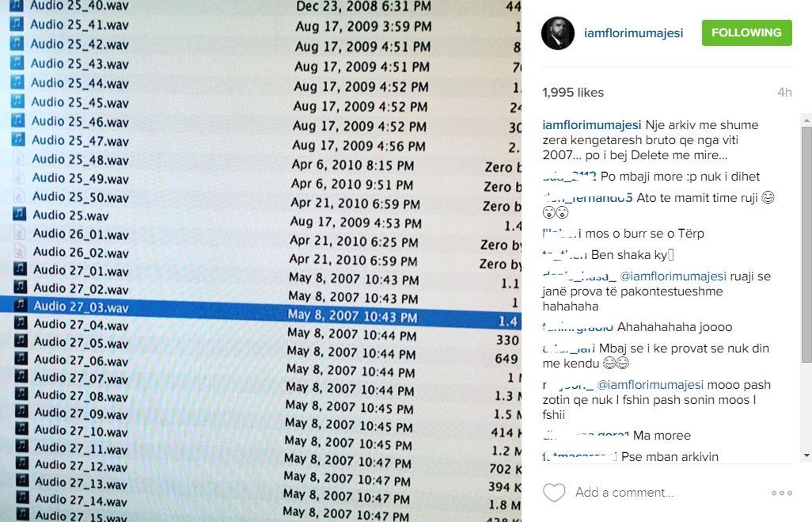Click the 1,995 likes count
The image size is (812, 522).
pos(573,93)
